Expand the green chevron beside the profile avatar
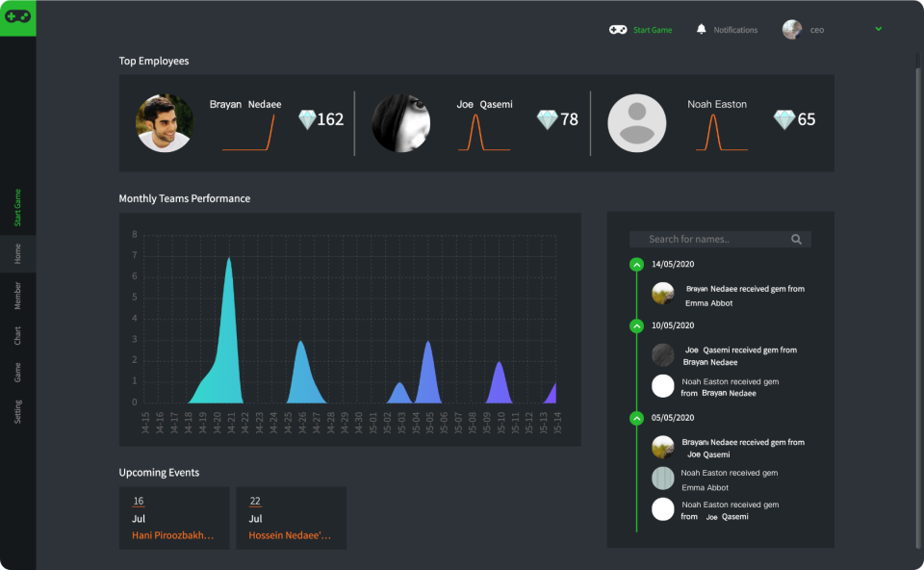This screenshot has width=924, height=570. coord(877,29)
